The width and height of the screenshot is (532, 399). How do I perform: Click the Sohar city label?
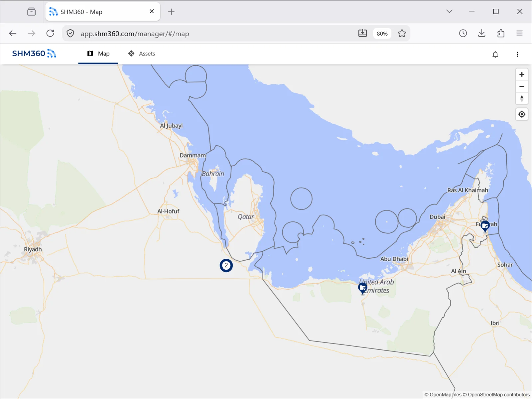click(505, 265)
